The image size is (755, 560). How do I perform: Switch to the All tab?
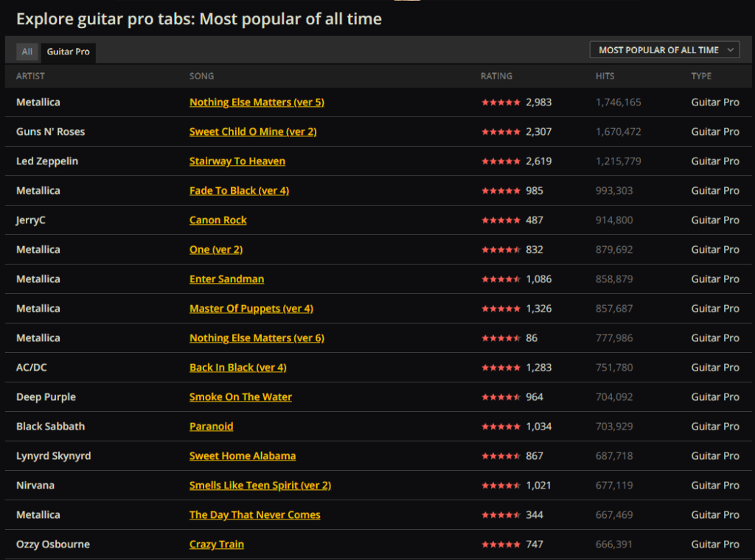(27, 52)
